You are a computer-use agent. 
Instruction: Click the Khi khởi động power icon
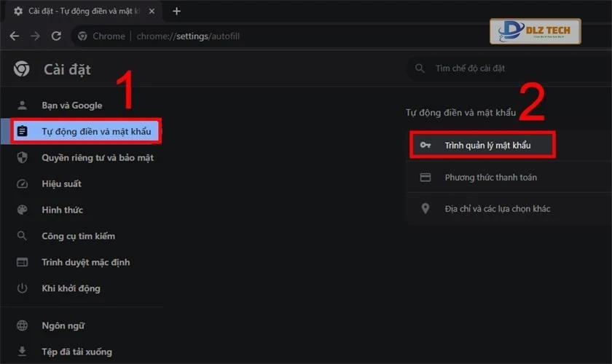tap(22, 288)
